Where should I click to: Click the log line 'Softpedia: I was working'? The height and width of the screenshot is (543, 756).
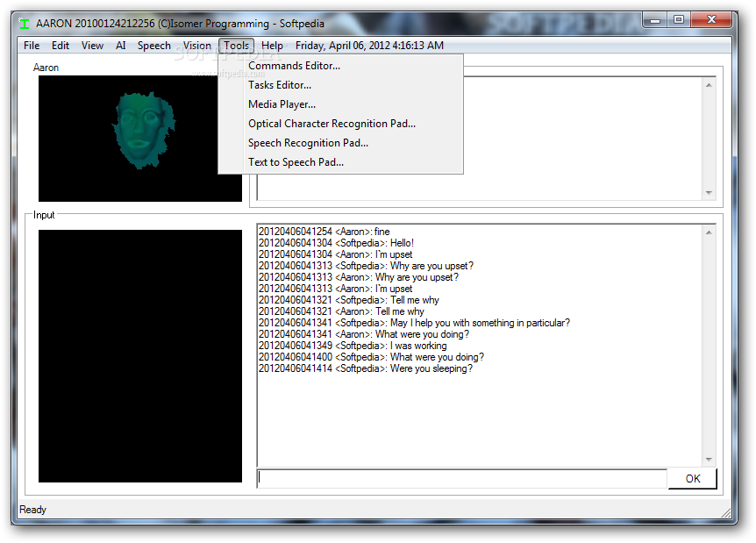353,346
